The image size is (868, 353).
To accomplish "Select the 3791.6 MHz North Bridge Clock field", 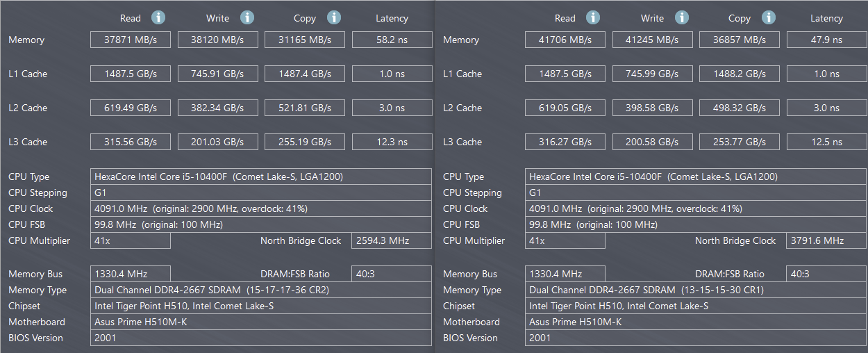I will point(826,240).
